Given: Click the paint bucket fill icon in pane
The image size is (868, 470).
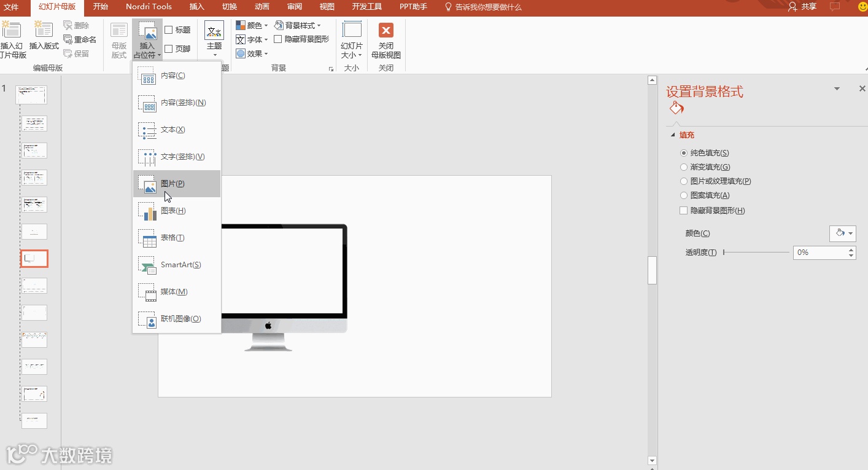Looking at the screenshot, I should point(676,108).
